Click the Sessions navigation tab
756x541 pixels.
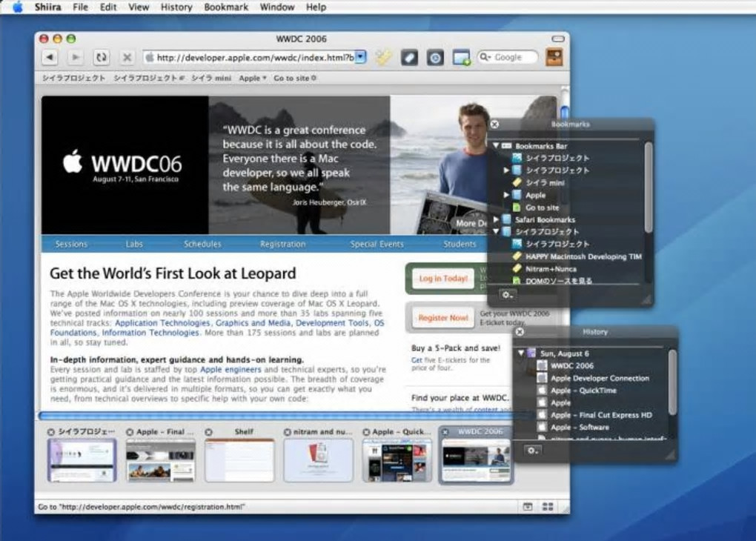click(71, 244)
